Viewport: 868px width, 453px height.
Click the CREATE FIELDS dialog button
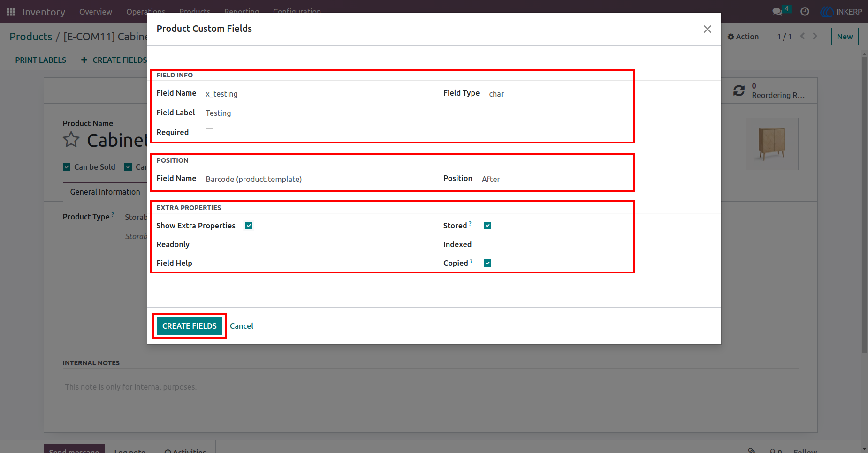(190, 326)
